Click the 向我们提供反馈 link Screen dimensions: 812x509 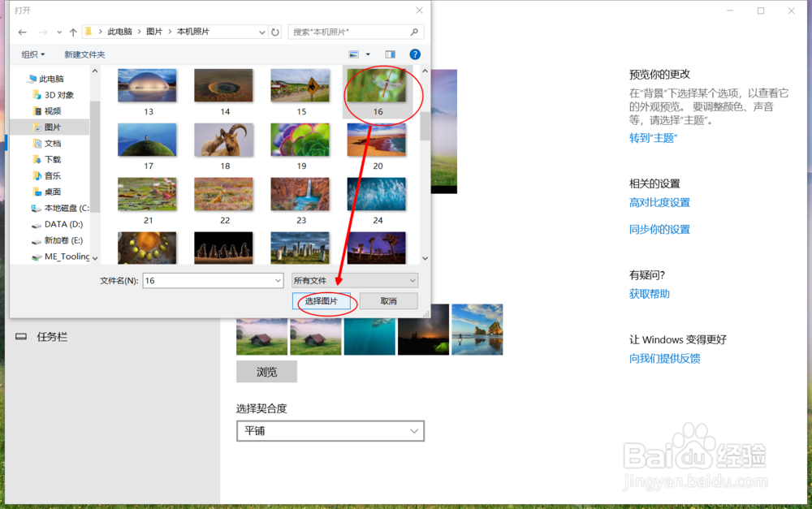tap(665, 358)
